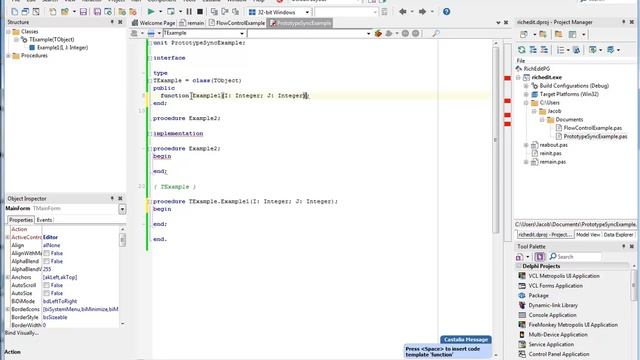The height and width of the screenshot is (360, 640).
Task: Click the Save All toolbar icon
Action: (97, 12)
